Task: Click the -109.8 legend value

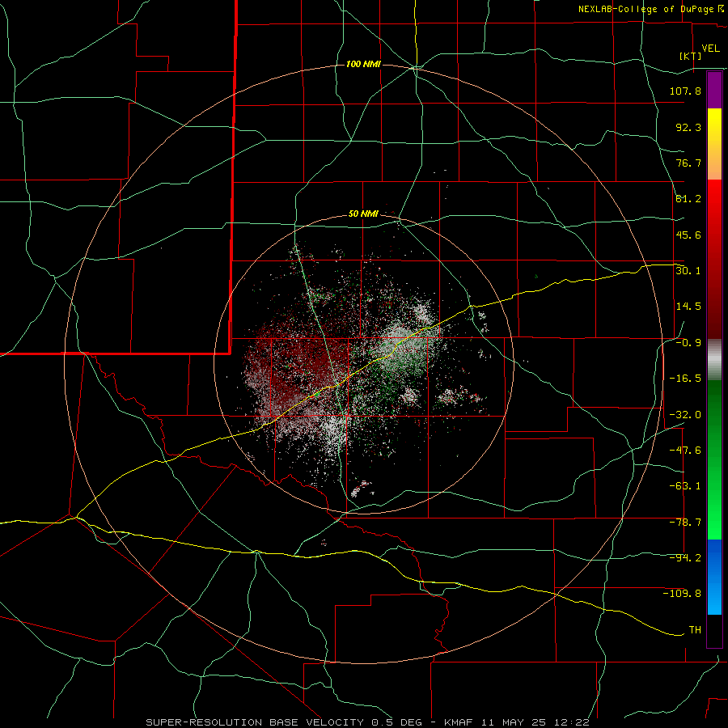Action: [x=682, y=594]
